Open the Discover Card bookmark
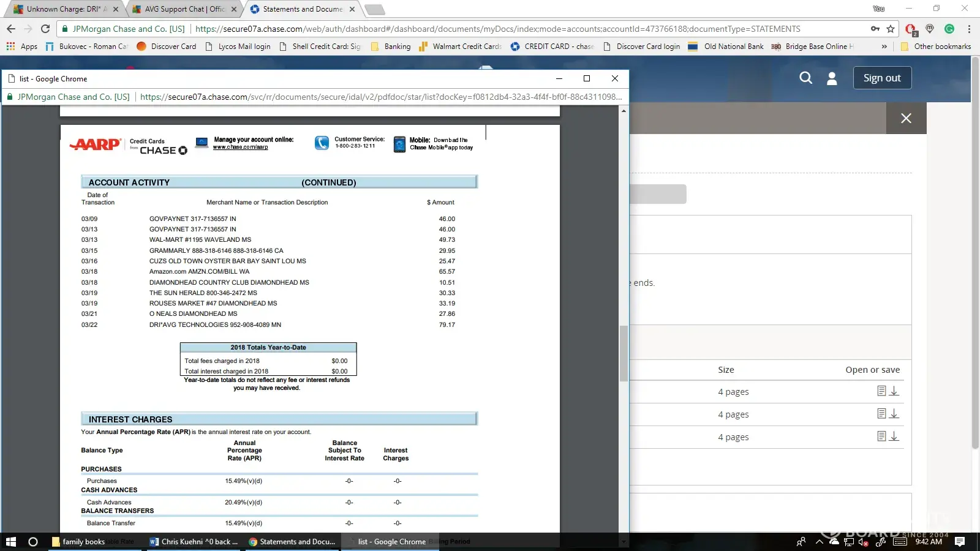This screenshot has width=980, height=551. click(x=167, y=47)
